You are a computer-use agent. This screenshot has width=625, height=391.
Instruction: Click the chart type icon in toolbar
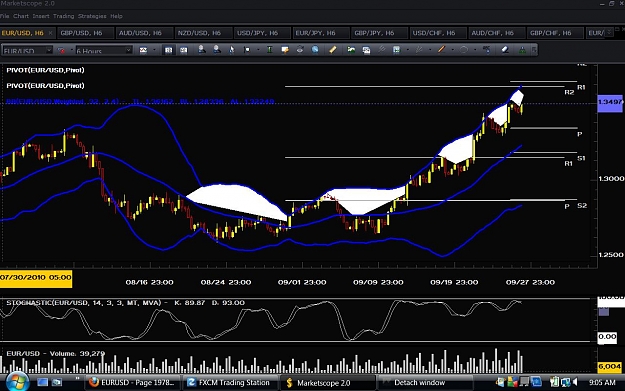[143, 50]
